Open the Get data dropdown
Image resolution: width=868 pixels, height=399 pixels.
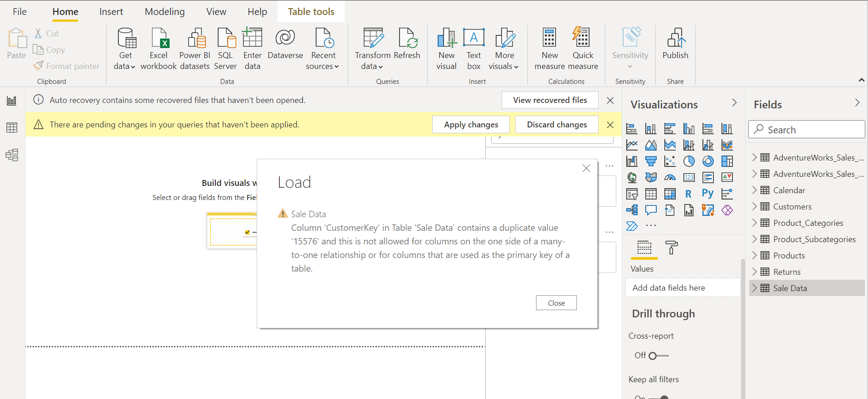[x=125, y=49]
